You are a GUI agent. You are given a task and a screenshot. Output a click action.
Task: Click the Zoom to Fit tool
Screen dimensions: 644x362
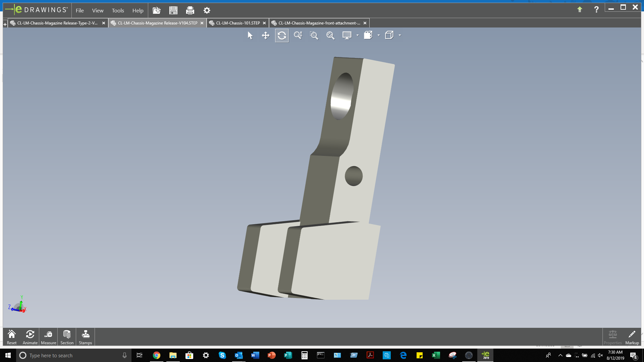pyautogui.click(x=330, y=36)
